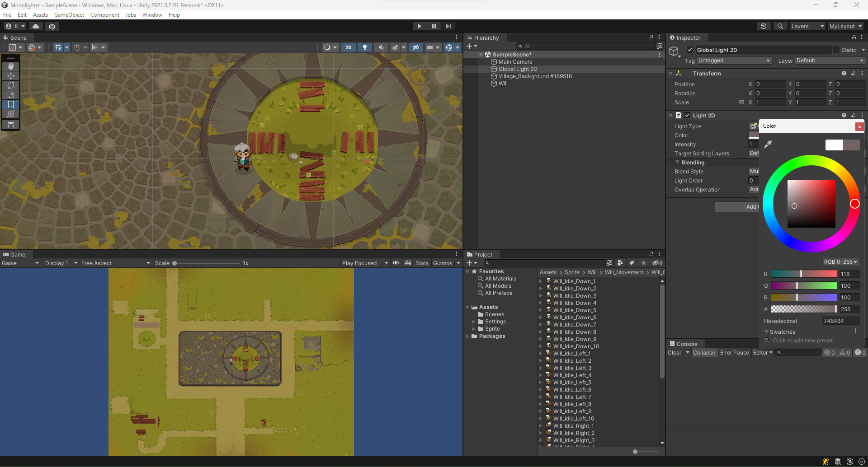The height and width of the screenshot is (467, 868).
Task: Click the Console Clear button
Action: tap(675, 353)
